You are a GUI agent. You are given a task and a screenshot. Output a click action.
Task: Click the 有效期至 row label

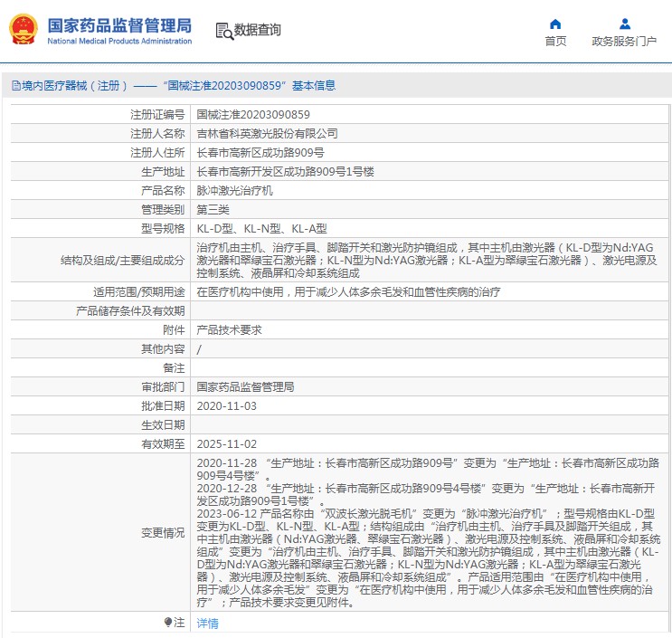(x=163, y=443)
